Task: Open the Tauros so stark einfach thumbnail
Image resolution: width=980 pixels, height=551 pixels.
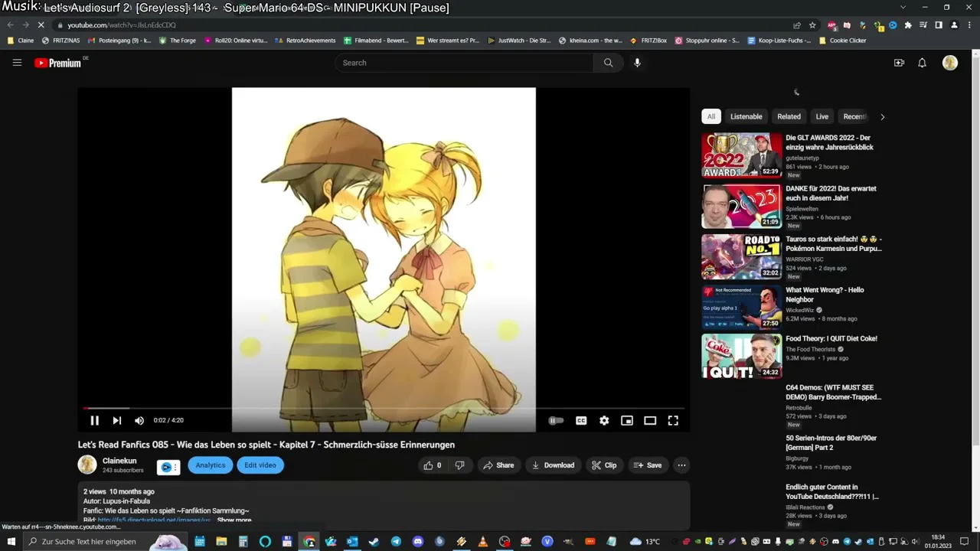Action: coord(742,256)
